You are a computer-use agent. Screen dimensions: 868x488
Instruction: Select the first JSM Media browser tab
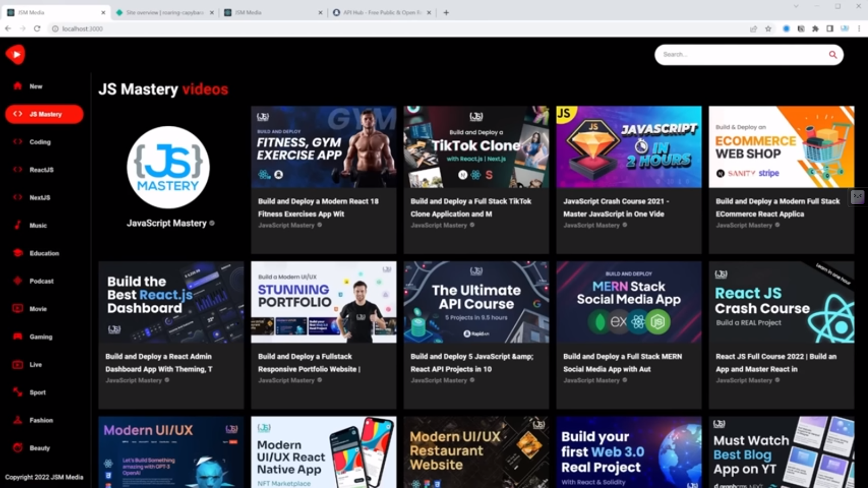point(56,12)
